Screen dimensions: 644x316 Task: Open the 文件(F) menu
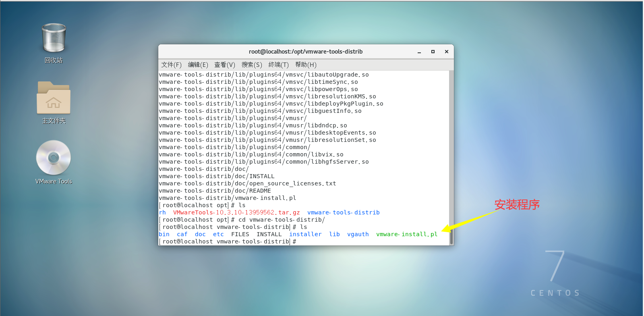[x=171, y=65]
